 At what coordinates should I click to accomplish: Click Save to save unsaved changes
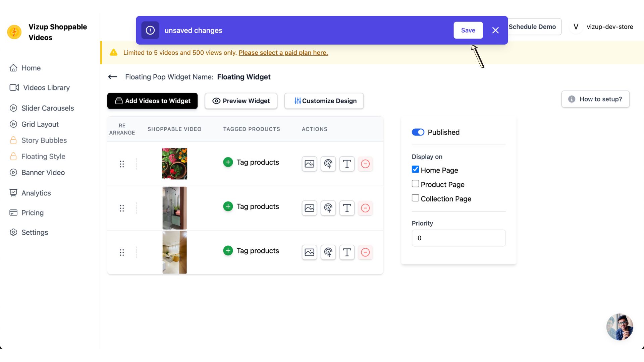point(468,30)
